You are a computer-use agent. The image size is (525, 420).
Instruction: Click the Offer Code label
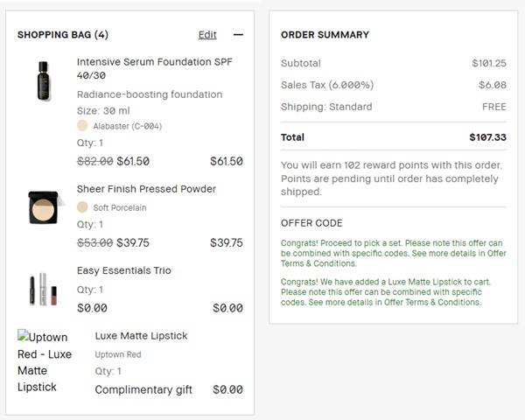pos(311,223)
